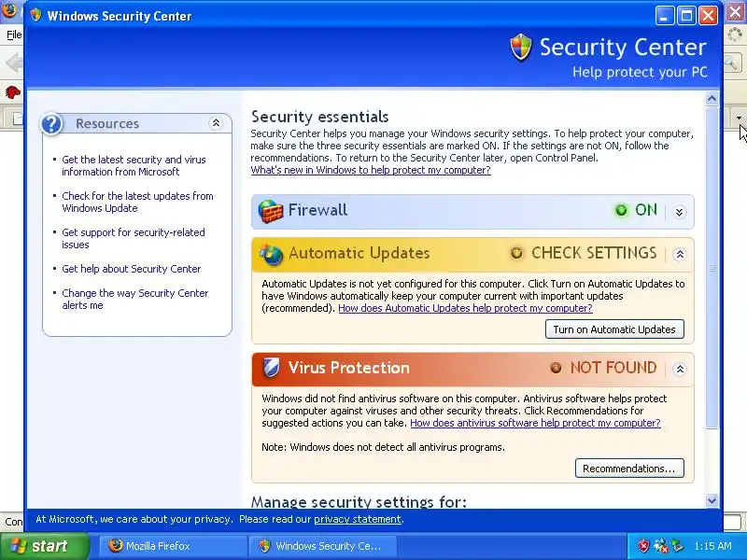This screenshot has width=747, height=560.
Task: Click the network connection tray icon
Action: 660,546
